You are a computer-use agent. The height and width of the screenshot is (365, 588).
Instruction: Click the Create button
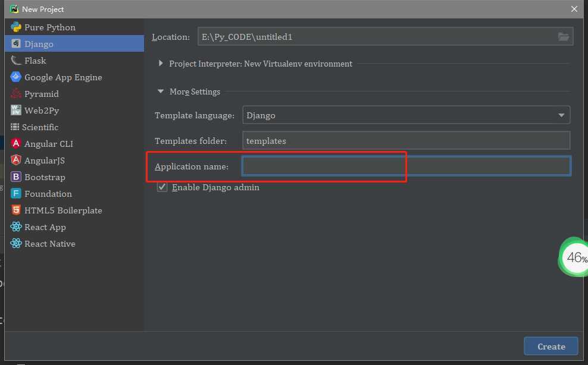pos(551,346)
